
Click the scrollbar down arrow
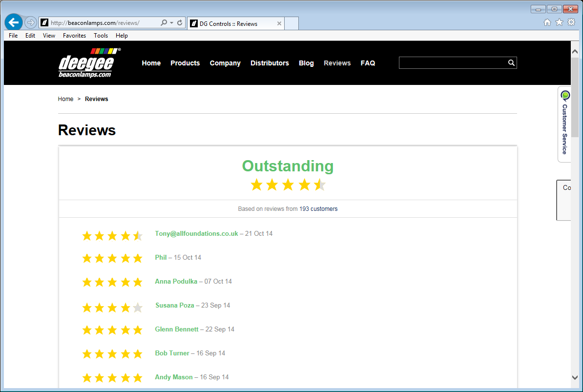pos(575,377)
